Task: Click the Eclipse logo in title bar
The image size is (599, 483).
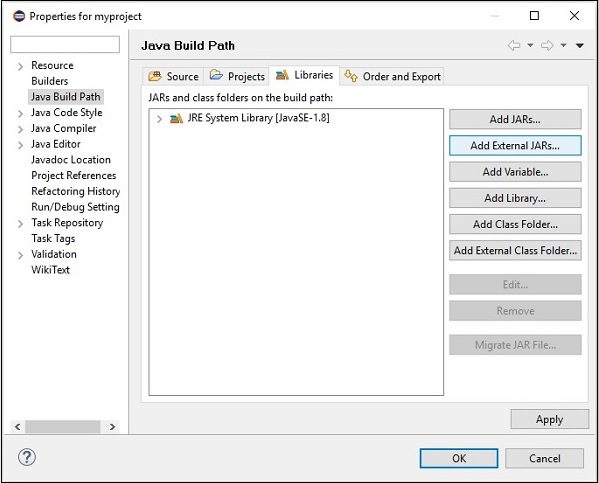Action: coord(19,16)
